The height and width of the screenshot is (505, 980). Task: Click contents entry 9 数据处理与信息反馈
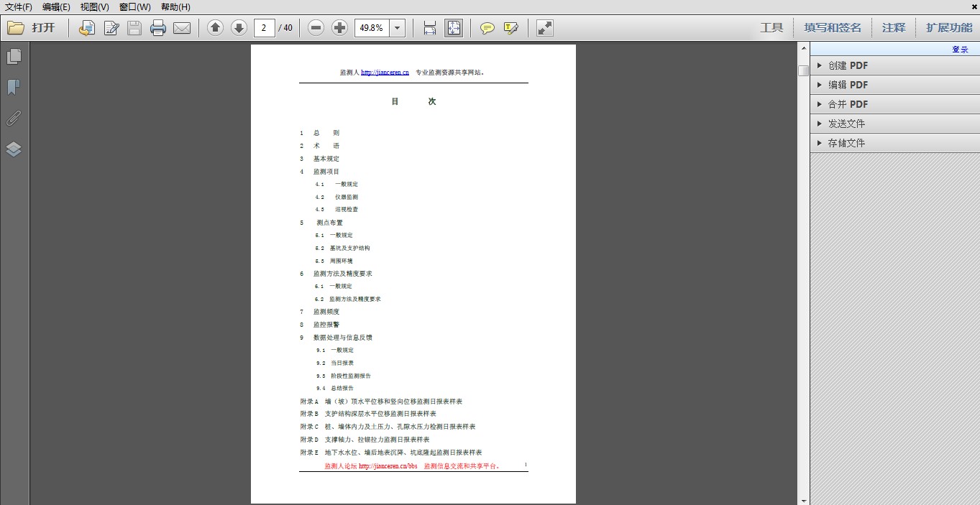coord(336,338)
